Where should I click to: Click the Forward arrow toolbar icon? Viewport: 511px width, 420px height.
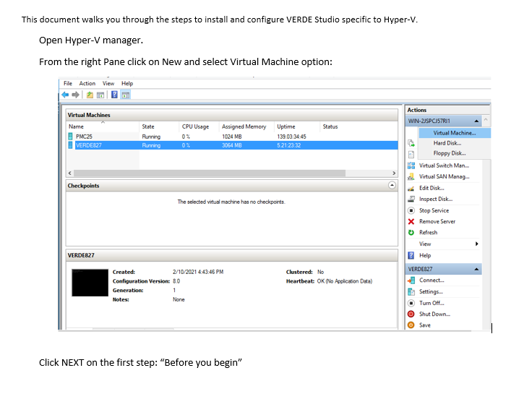(x=76, y=95)
